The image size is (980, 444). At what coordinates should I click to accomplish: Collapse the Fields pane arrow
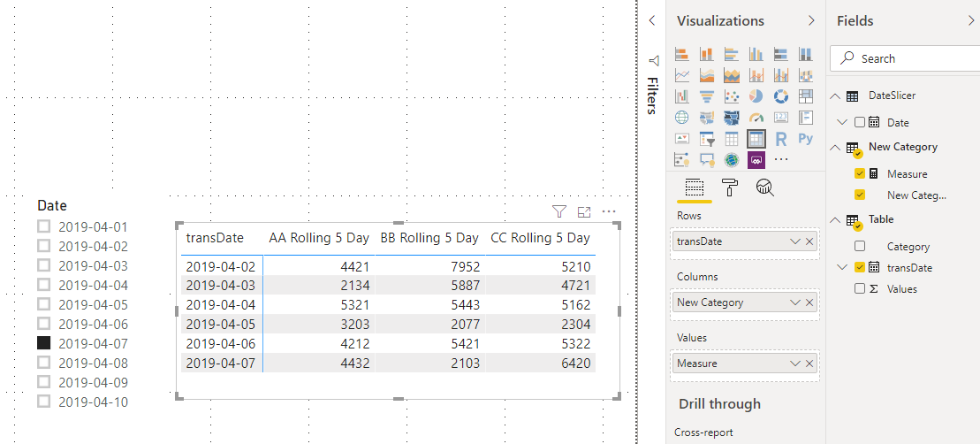[970, 20]
